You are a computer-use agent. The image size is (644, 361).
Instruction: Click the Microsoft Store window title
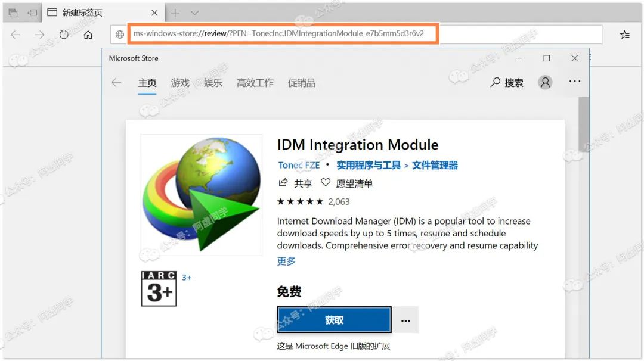134,58
